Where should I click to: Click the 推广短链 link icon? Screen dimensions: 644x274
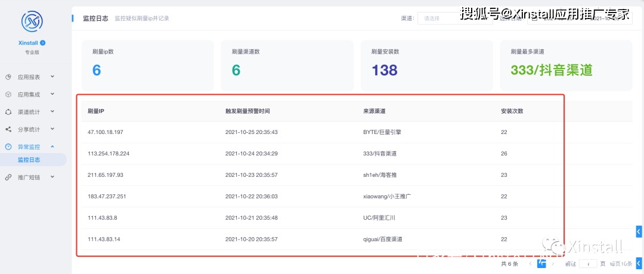pos(8,178)
